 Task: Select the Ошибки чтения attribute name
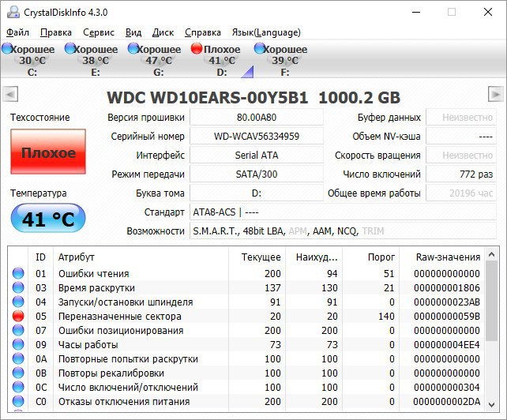[94, 273]
